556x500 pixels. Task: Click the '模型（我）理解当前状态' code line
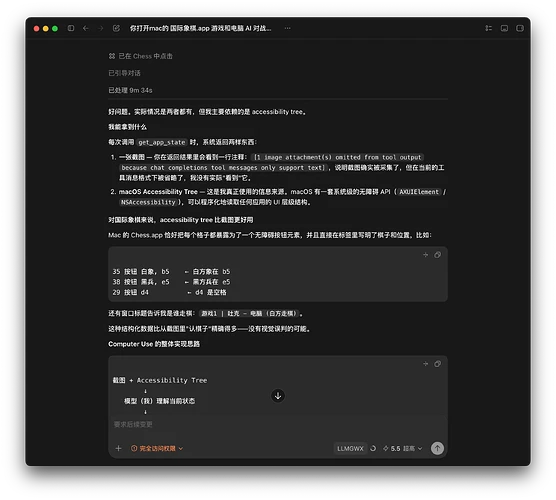point(159,401)
